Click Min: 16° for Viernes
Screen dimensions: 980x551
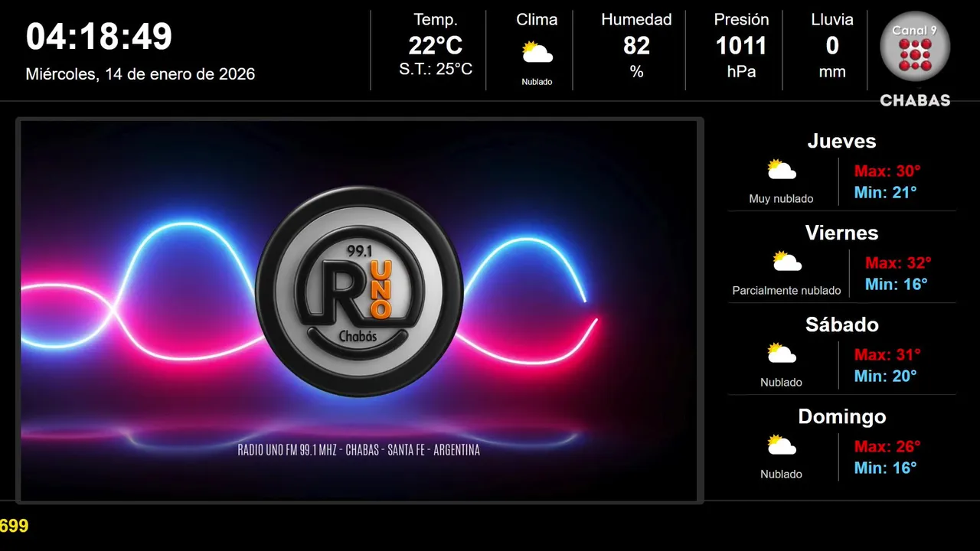point(897,285)
